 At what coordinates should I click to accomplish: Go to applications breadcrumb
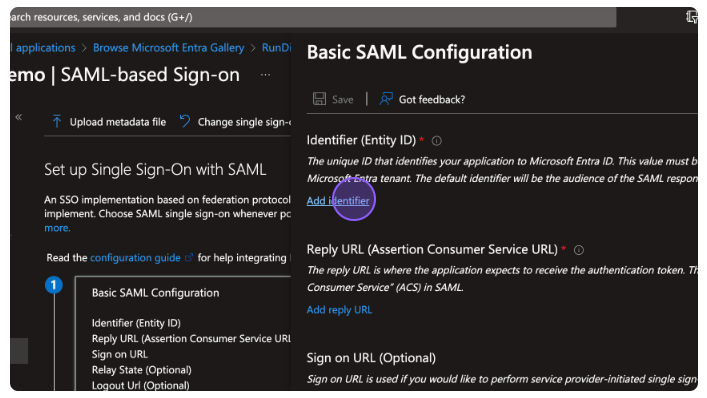pos(43,48)
